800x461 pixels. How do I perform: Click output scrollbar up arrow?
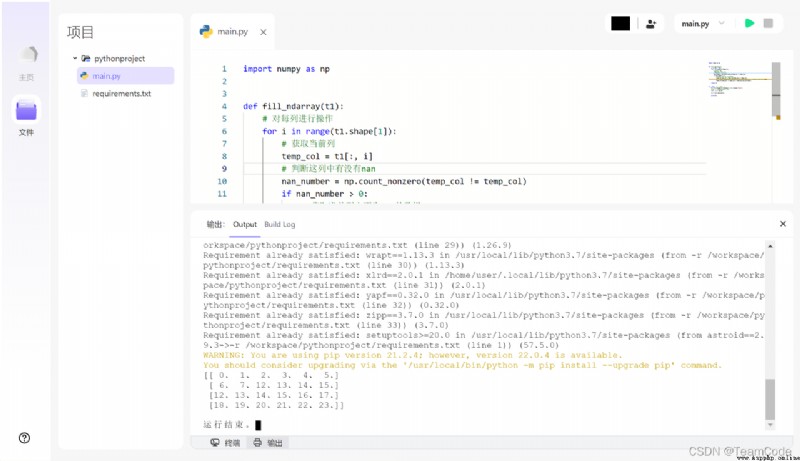point(770,246)
